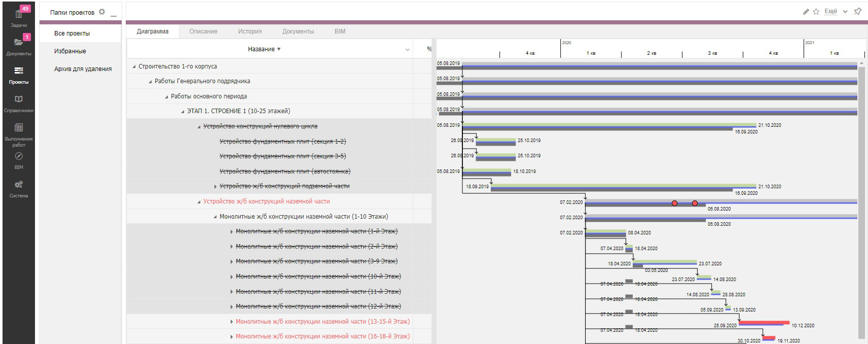Open the Выполнения работ sidebar icon
This screenshot has width=868, height=344.
[19, 128]
